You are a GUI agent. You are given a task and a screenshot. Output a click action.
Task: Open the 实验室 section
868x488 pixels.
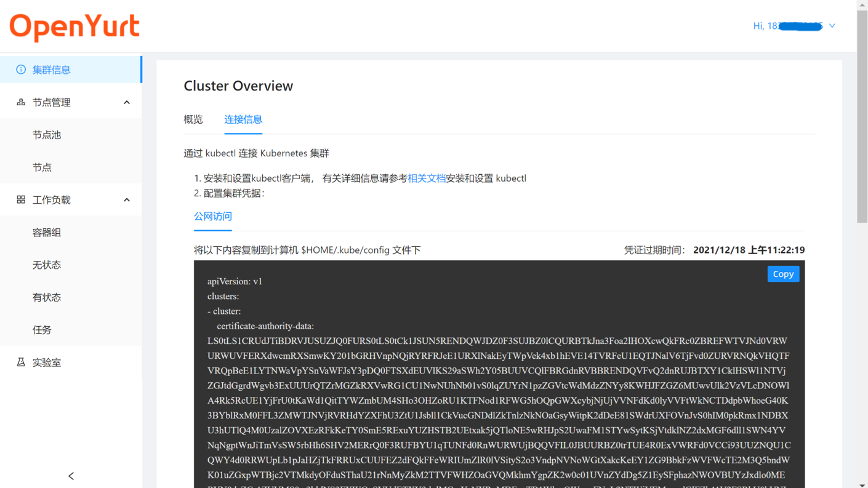point(71,362)
